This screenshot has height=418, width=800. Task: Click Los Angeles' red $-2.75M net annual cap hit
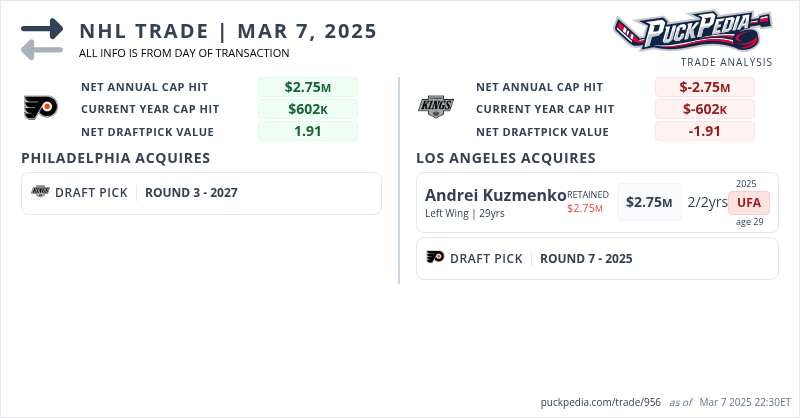pos(704,87)
